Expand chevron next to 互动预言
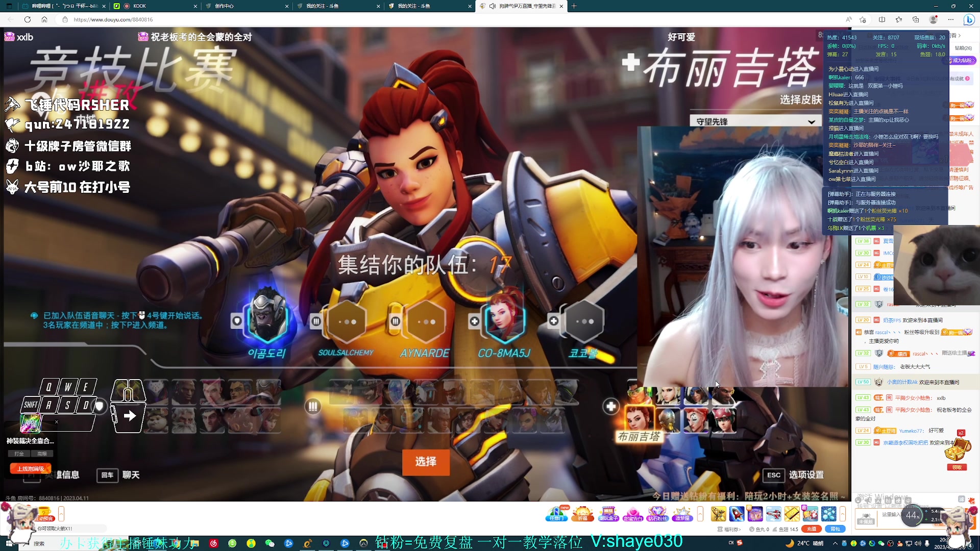This screenshot has height=551, width=980. pyautogui.click(x=61, y=513)
